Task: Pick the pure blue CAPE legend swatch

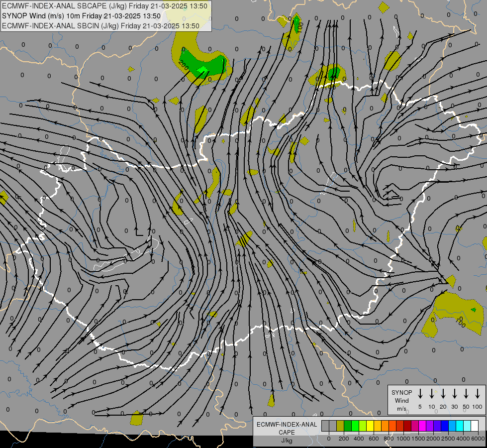Action: coord(444,426)
